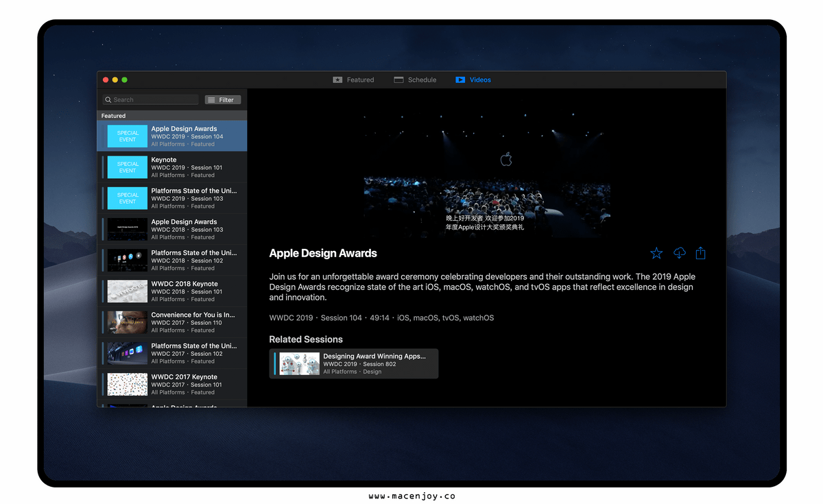
Task: Select Platforms State of the Union Session 103 (2019)
Action: [x=172, y=198]
